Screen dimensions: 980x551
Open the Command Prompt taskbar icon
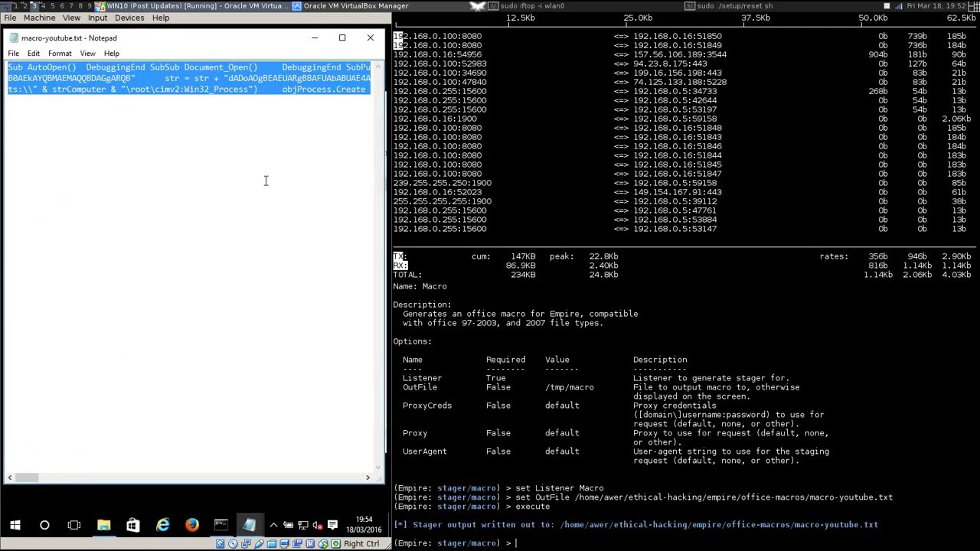[x=220, y=525]
